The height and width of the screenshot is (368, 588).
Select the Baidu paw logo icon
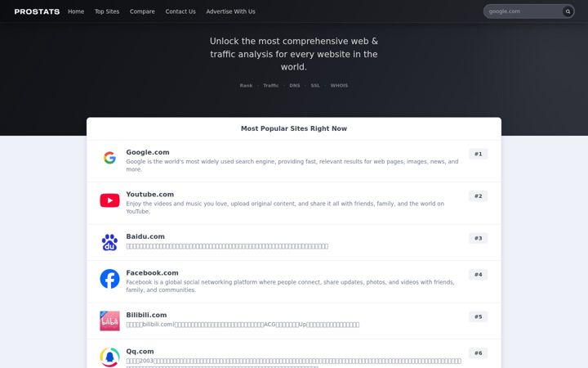[x=109, y=242]
